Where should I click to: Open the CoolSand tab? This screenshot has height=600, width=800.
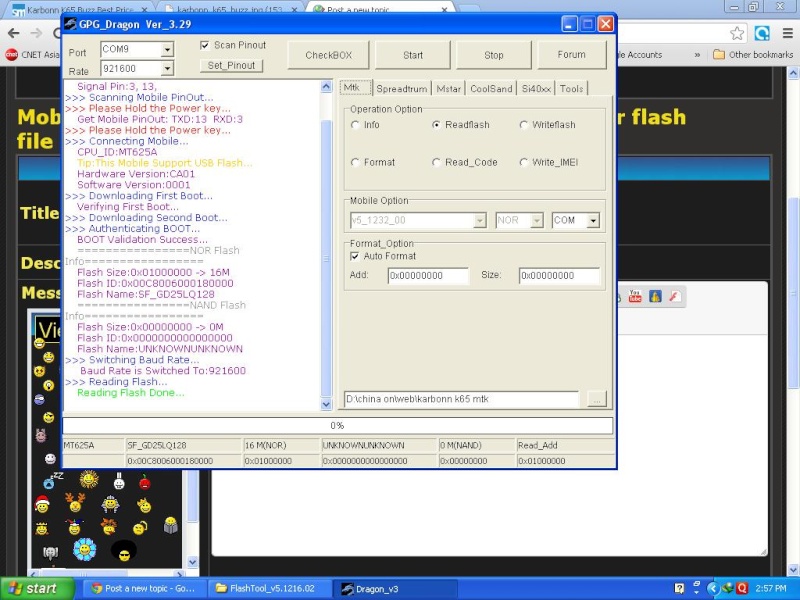pyautogui.click(x=491, y=89)
